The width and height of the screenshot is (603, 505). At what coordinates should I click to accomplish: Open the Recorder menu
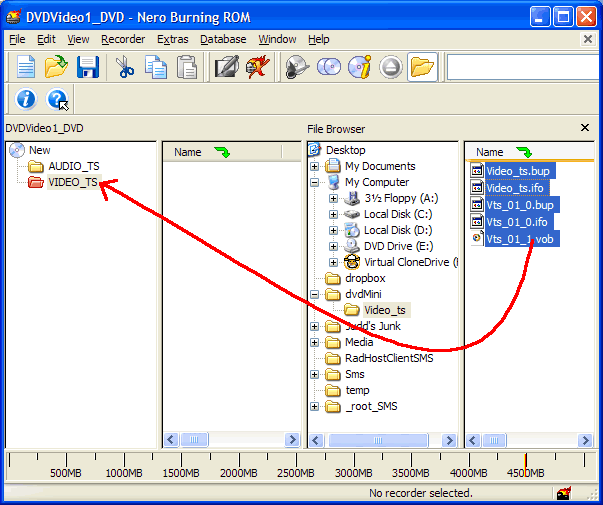pos(123,39)
